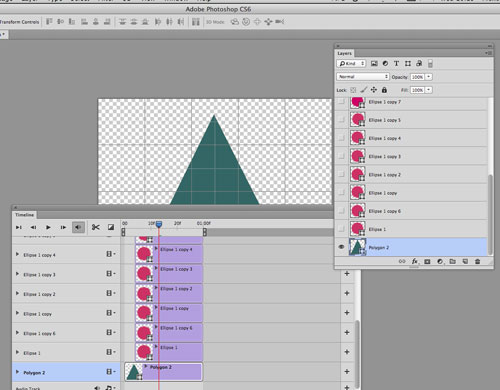
Task: Lock image pixels with the brush icon
Action: [364, 90]
